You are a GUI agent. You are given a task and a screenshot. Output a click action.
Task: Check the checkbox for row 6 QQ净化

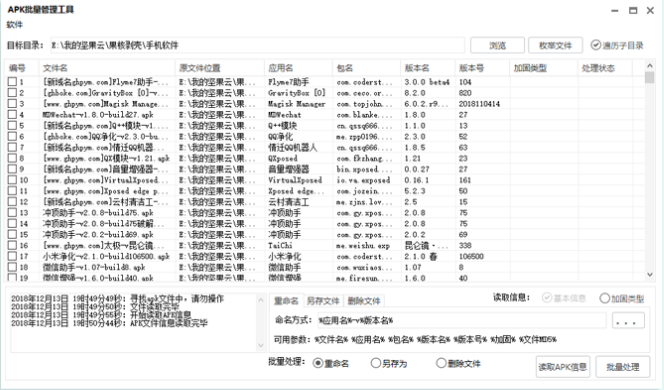coord(12,136)
